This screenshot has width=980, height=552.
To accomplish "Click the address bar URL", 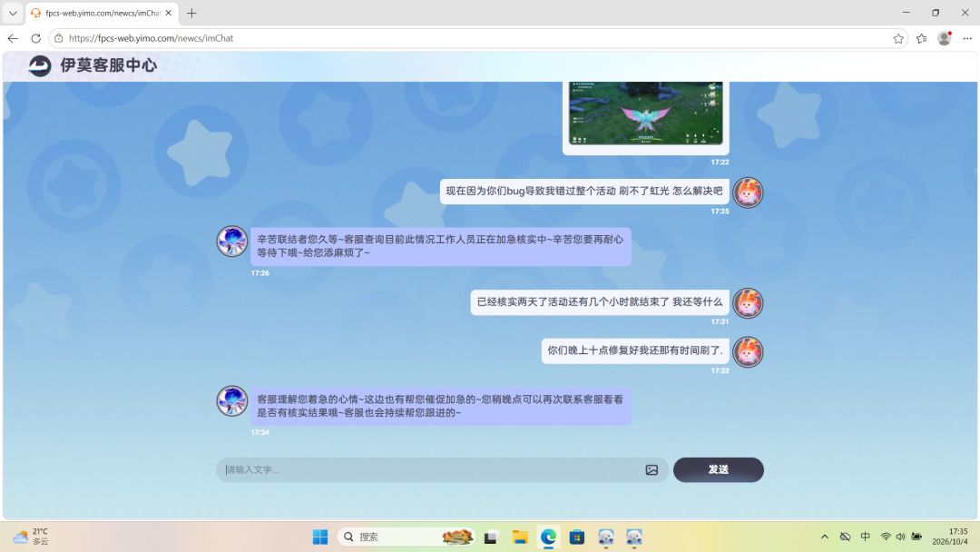I will coord(151,38).
